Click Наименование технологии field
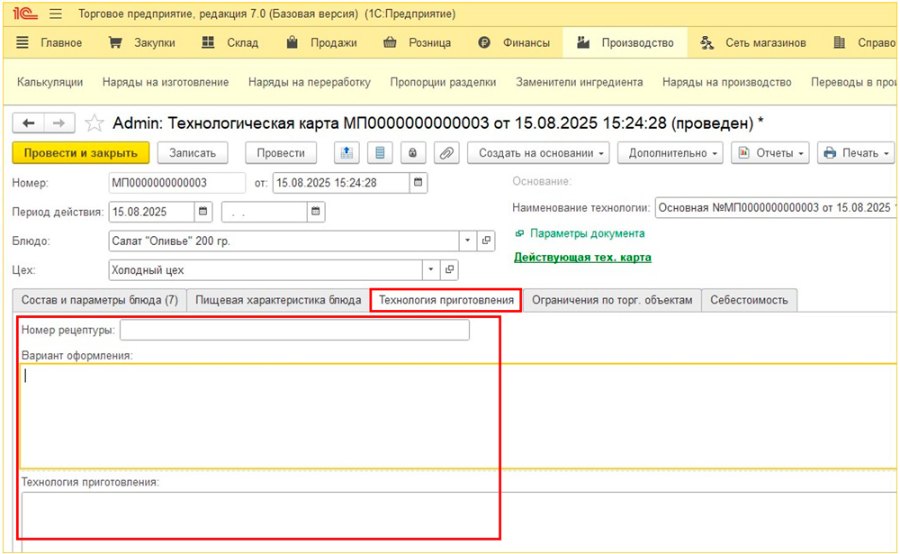 (x=775, y=208)
